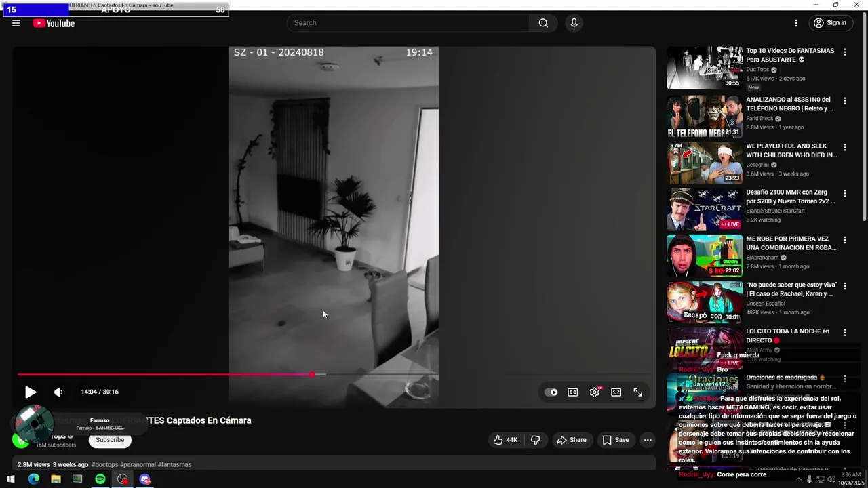Open the Cellegrini channel name
The image size is (868, 488).
(757, 165)
